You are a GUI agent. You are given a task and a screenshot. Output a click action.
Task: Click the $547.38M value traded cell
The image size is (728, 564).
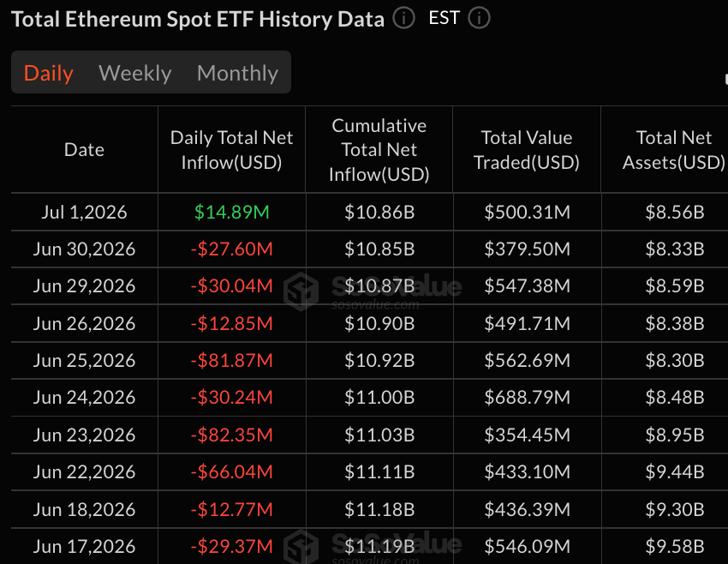[527, 285]
